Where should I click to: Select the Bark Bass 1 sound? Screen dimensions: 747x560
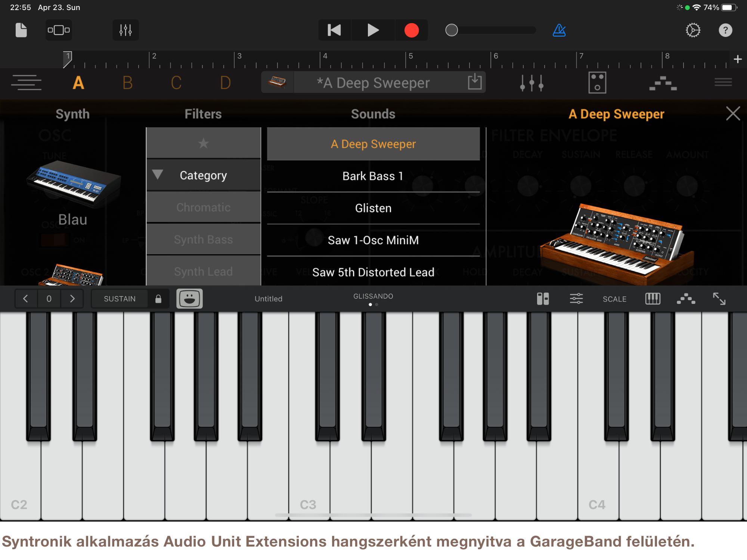pos(373,176)
